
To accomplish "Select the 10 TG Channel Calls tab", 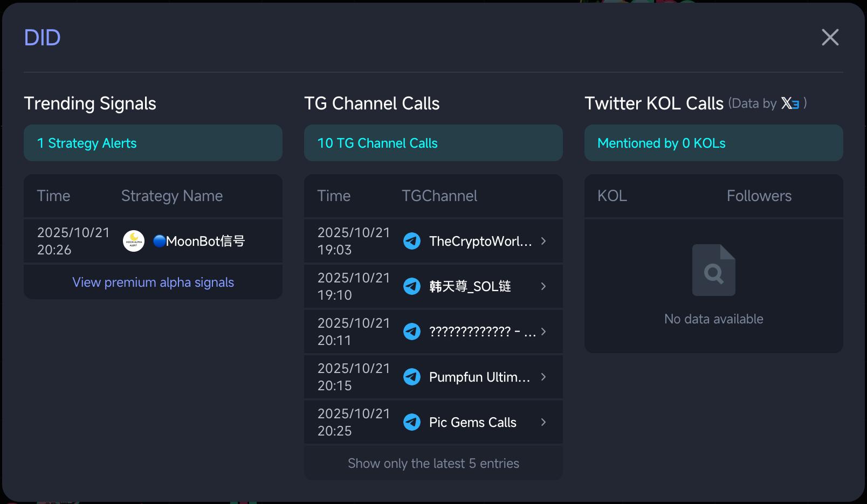I will click(x=433, y=143).
